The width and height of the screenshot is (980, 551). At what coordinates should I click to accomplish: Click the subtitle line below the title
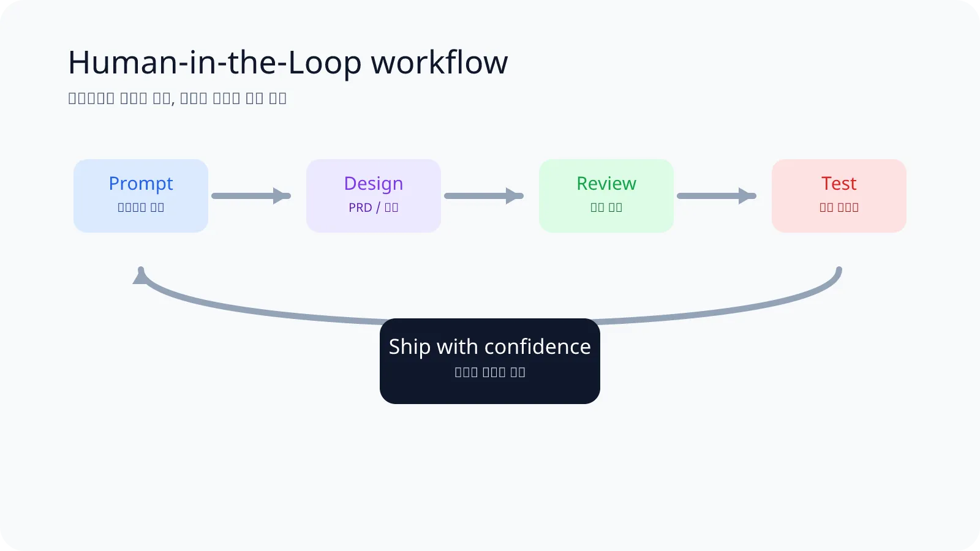coord(178,99)
